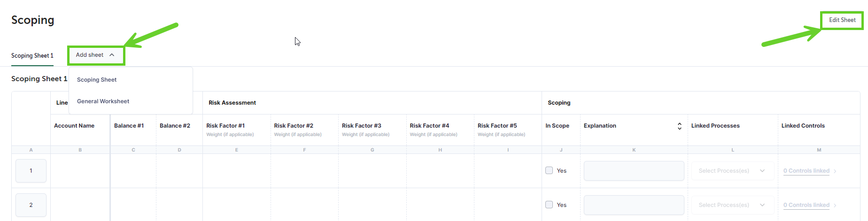This screenshot has height=221, width=868.
Task: Open Select Process(es) dropdown in row 1
Action: click(x=733, y=171)
